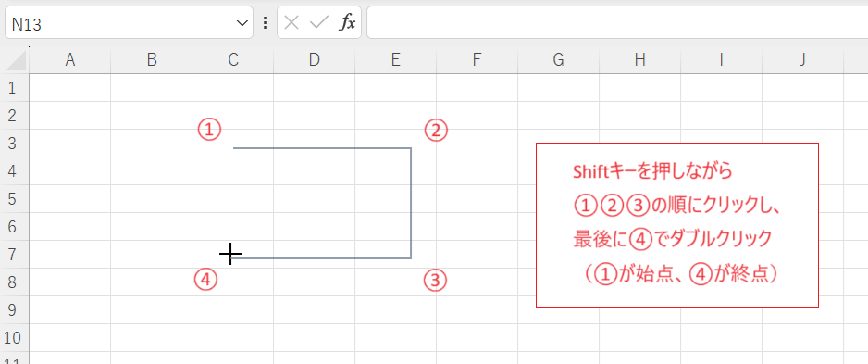Click the Cancel X icon in formula bar
Image resolution: width=868 pixels, height=364 pixels.
click(x=291, y=23)
